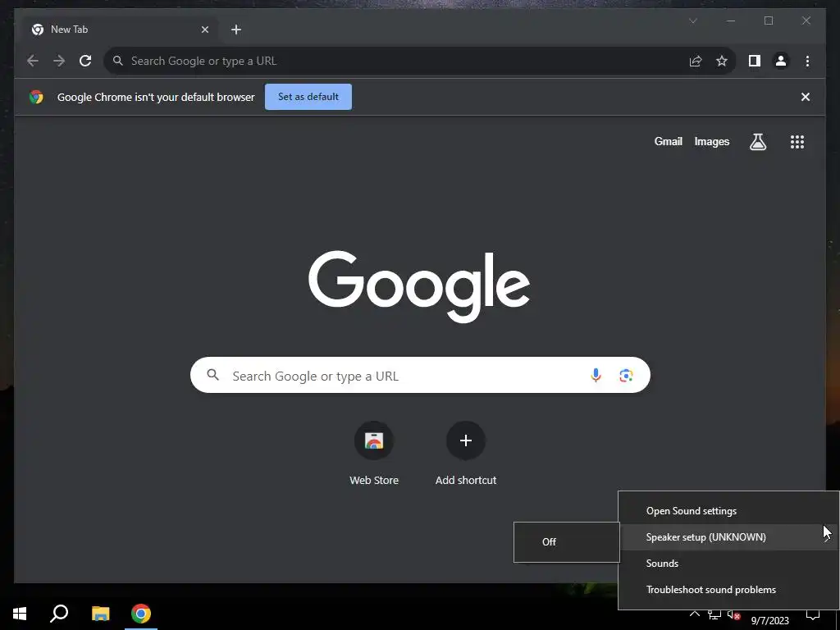Click the Chrome logo in the infobar
Screen dimensions: 840x630
(x=36, y=97)
